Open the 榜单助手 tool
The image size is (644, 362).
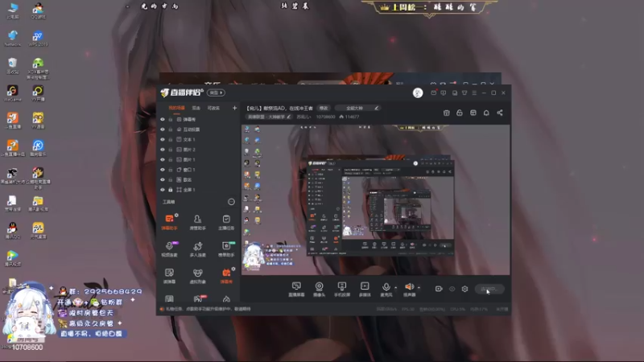(x=226, y=249)
